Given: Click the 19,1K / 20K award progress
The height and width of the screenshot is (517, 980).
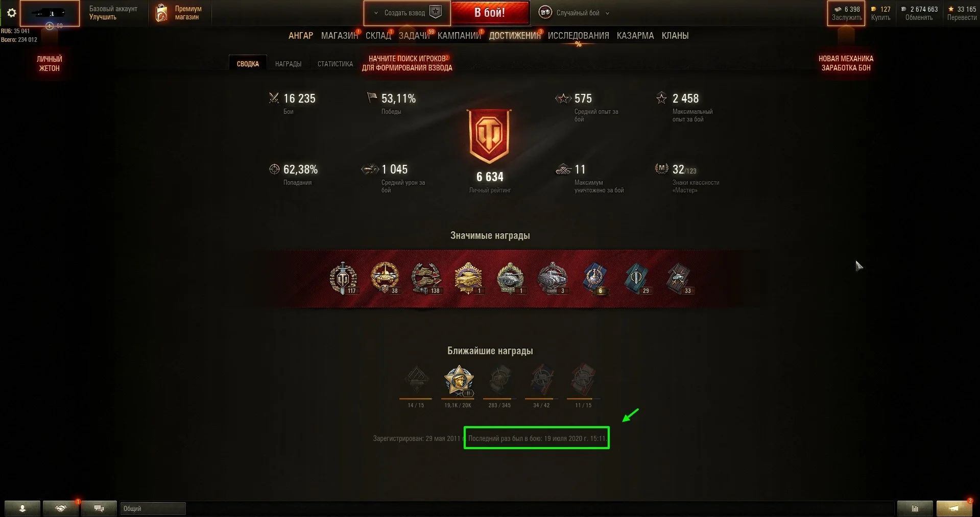Looking at the screenshot, I should [458, 405].
